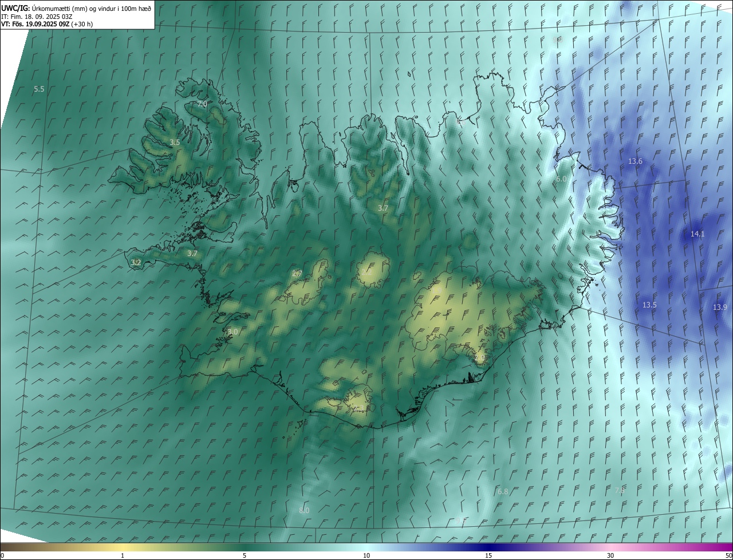
Task: Click the faint 7.8 label in the southeast ocean
Action: pyautogui.click(x=620, y=490)
